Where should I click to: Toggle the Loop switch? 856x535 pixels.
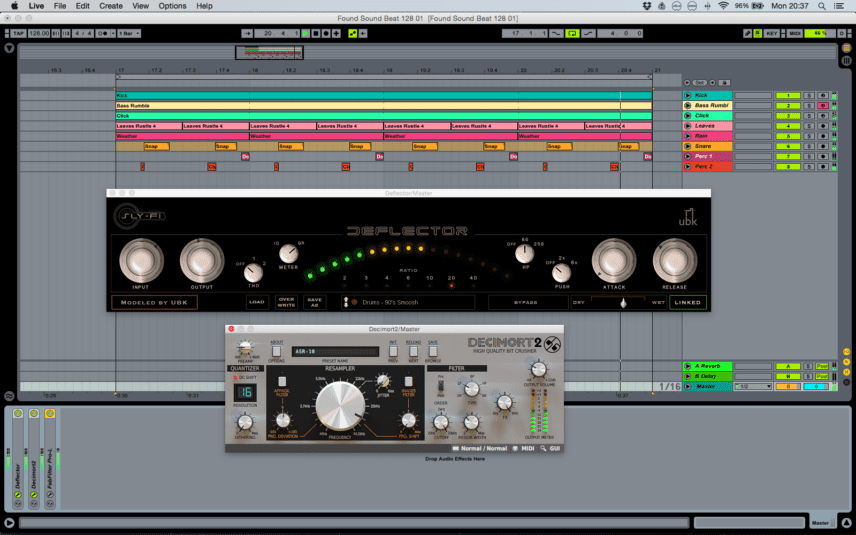coord(572,33)
